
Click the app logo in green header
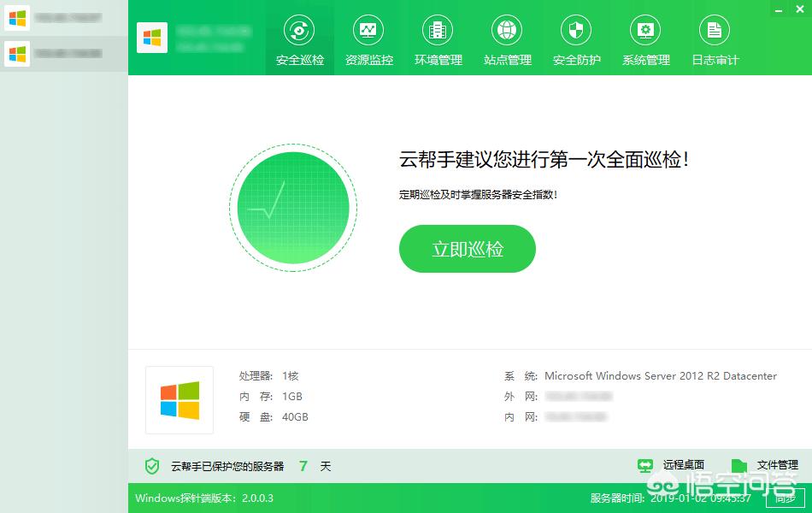[152, 39]
